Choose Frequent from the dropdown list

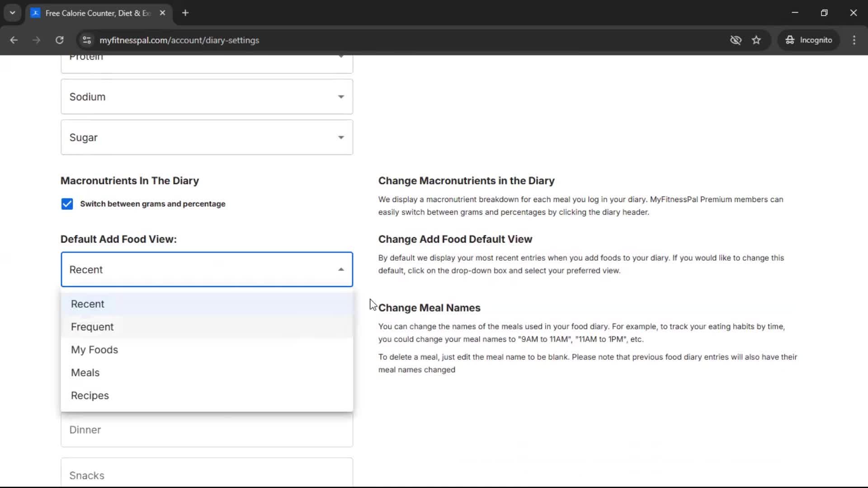[x=207, y=327]
